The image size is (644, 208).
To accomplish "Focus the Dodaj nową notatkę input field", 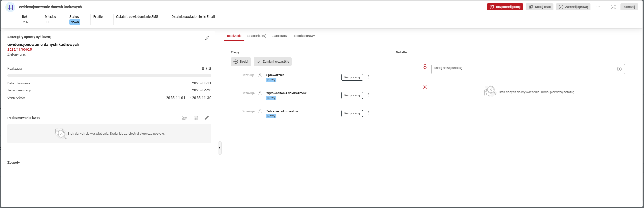I will click(523, 69).
